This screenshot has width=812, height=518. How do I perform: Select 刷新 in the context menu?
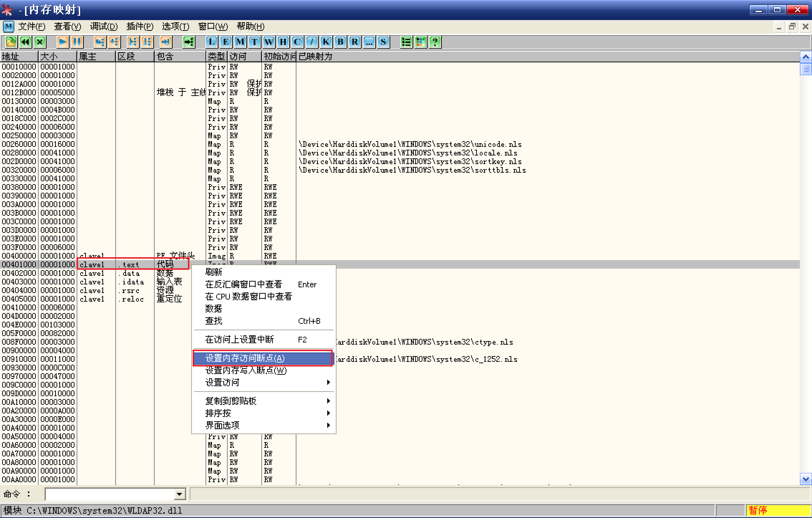(214, 272)
